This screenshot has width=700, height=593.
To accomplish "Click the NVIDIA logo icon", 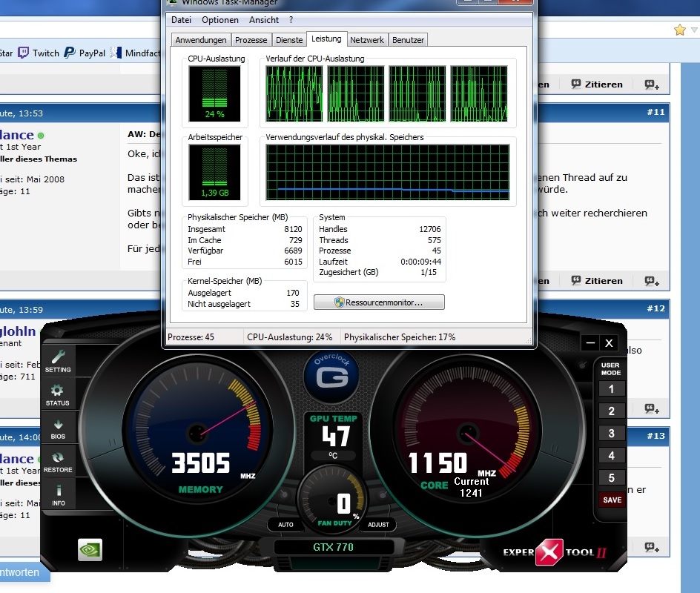I will (x=90, y=549).
